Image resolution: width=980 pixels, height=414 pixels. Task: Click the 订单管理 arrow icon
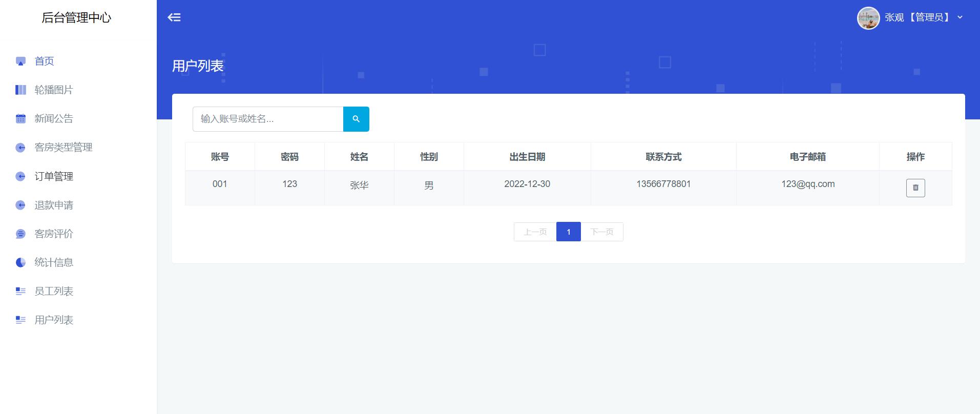[x=20, y=176]
